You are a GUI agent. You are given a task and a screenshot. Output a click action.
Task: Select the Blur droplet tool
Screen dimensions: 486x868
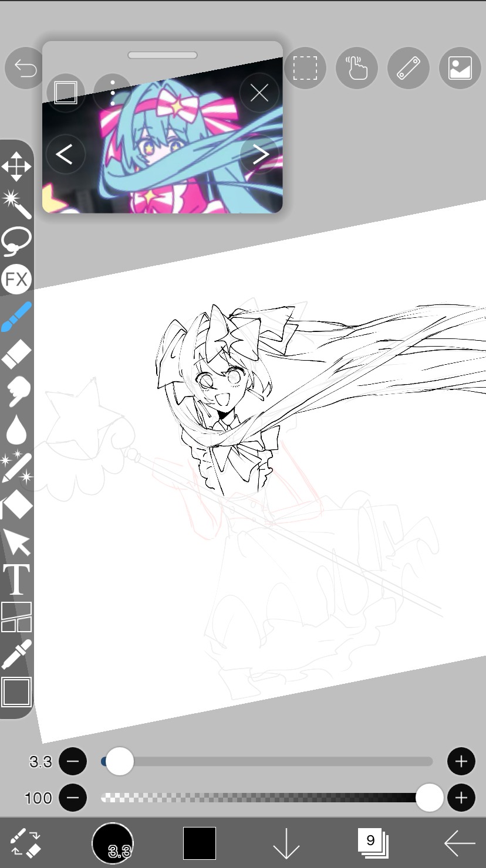pyautogui.click(x=16, y=430)
